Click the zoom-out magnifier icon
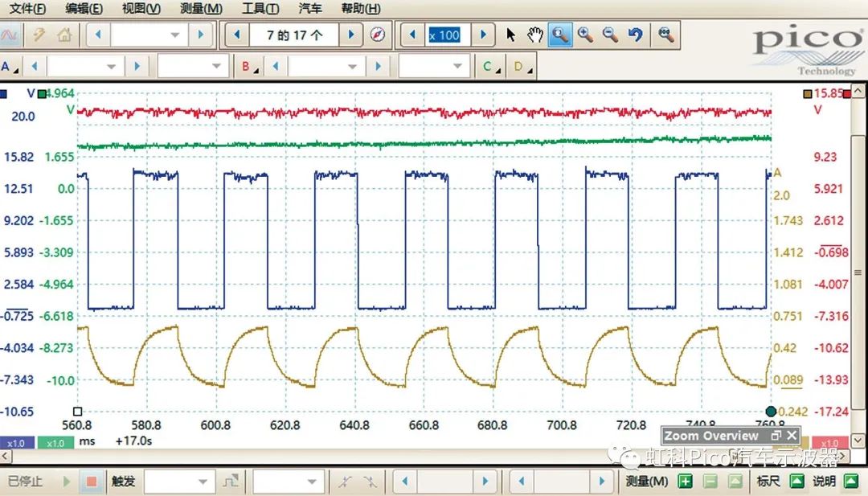The image size is (868, 496). point(610,35)
